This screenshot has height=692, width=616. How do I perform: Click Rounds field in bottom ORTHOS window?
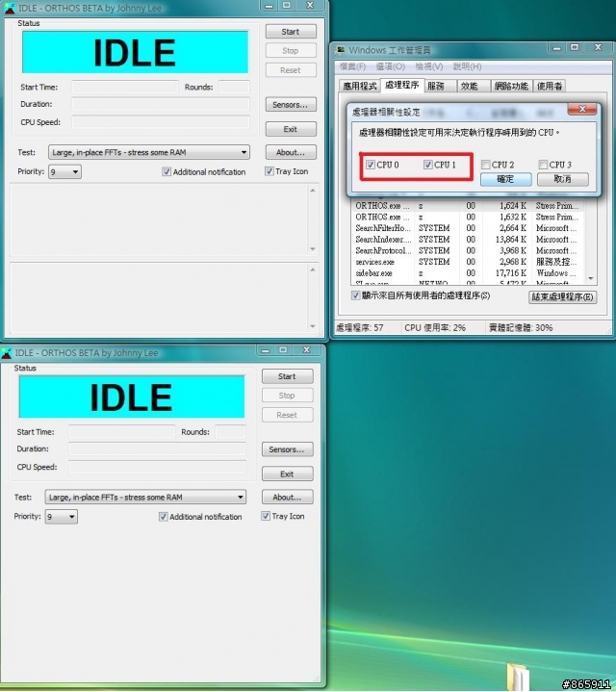[230, 431]
